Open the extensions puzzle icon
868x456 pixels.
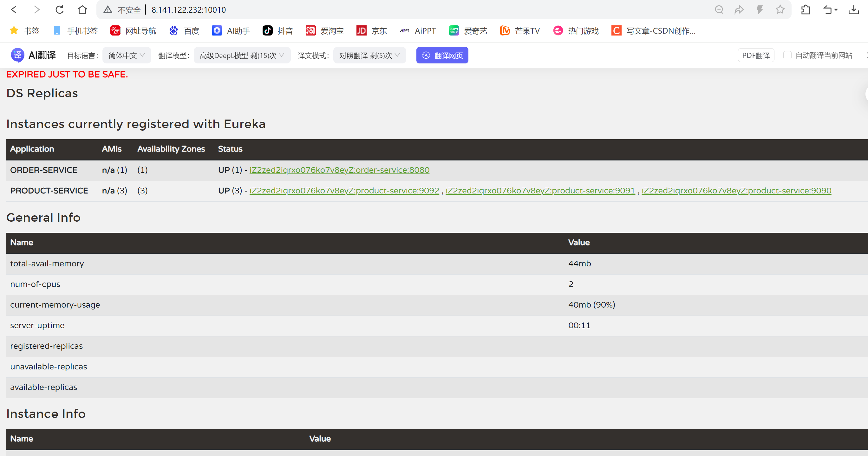click(x=806, y=10)
